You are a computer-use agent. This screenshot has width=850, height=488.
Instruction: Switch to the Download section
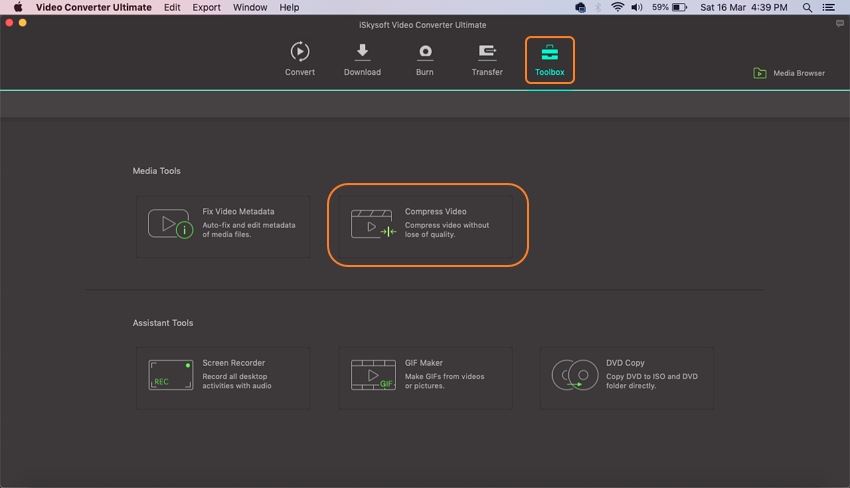pyautogui.click(x=362, y=52)
